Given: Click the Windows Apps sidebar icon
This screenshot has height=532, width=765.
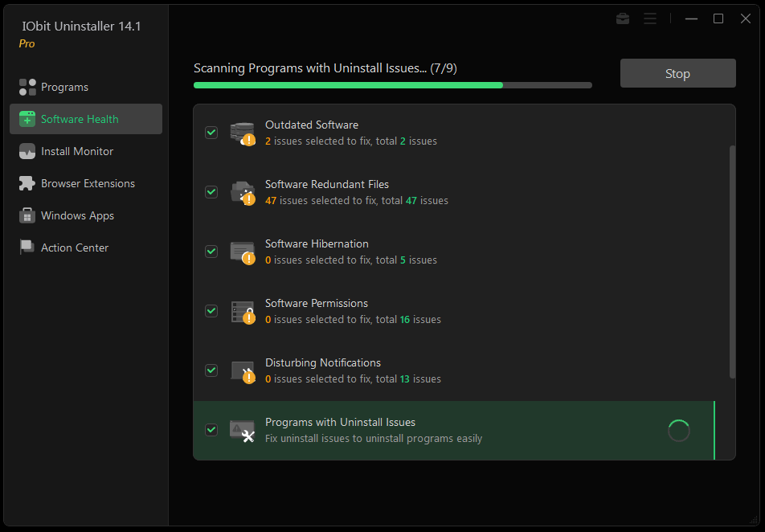Looking at the screenshot, I should click(x=27, y=215).
